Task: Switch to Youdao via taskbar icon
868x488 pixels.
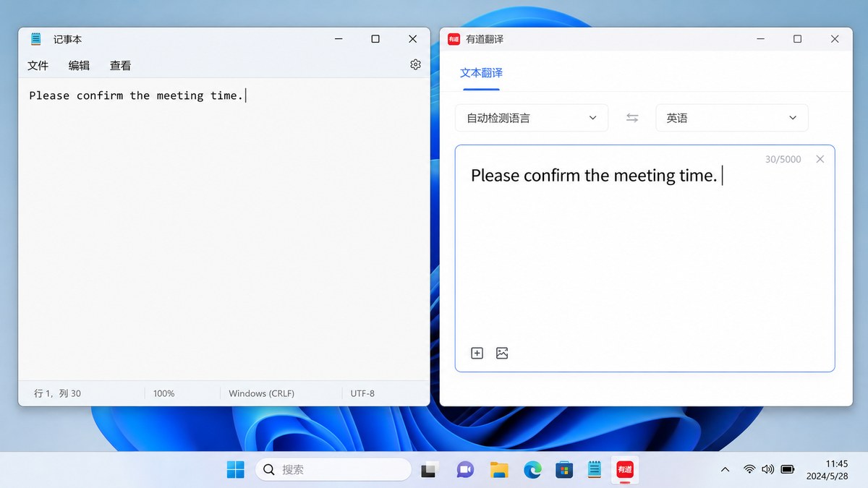Action: 624,470
